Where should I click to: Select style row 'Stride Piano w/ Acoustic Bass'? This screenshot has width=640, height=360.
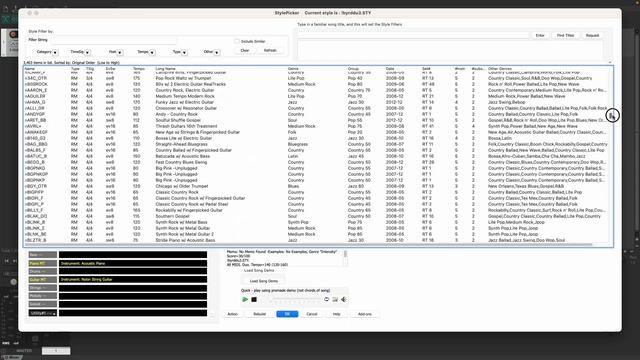(316, 240)
